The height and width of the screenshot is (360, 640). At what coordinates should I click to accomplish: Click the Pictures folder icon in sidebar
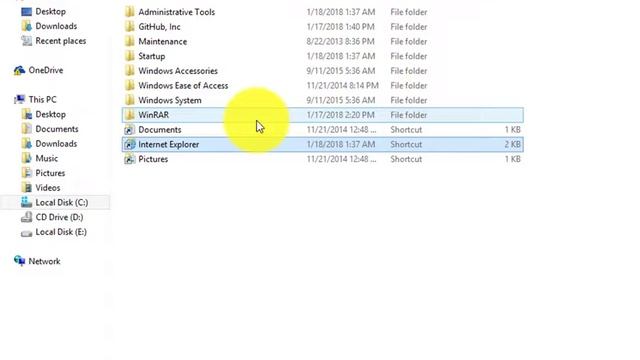click(27, 173)
